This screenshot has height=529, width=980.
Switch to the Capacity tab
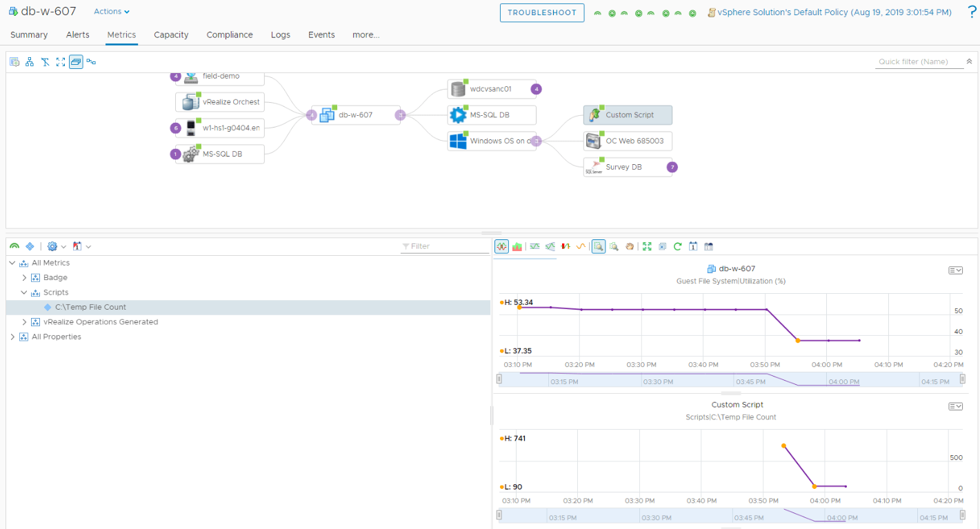point(170,34)
